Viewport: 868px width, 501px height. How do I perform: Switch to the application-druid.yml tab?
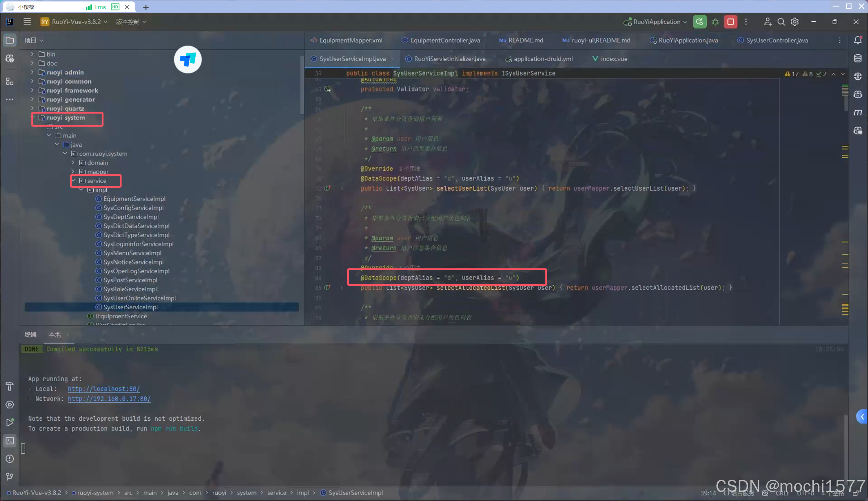[542, 59]
